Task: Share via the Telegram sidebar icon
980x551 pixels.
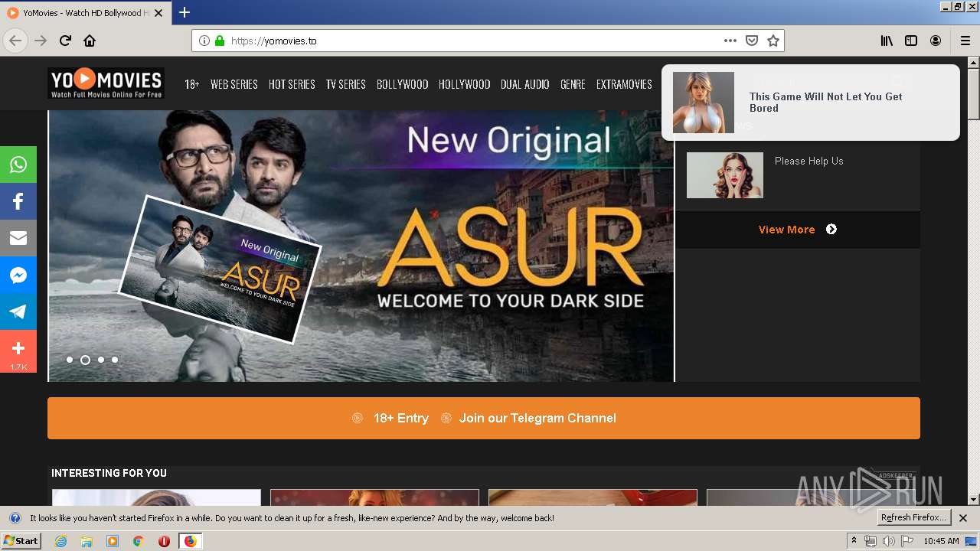Action: (x=18, y=311)
